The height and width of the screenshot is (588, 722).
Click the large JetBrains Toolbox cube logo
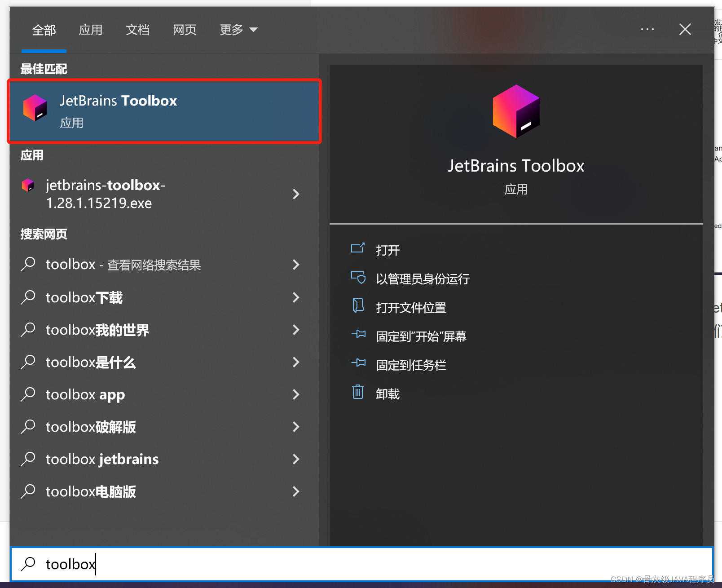516,111
